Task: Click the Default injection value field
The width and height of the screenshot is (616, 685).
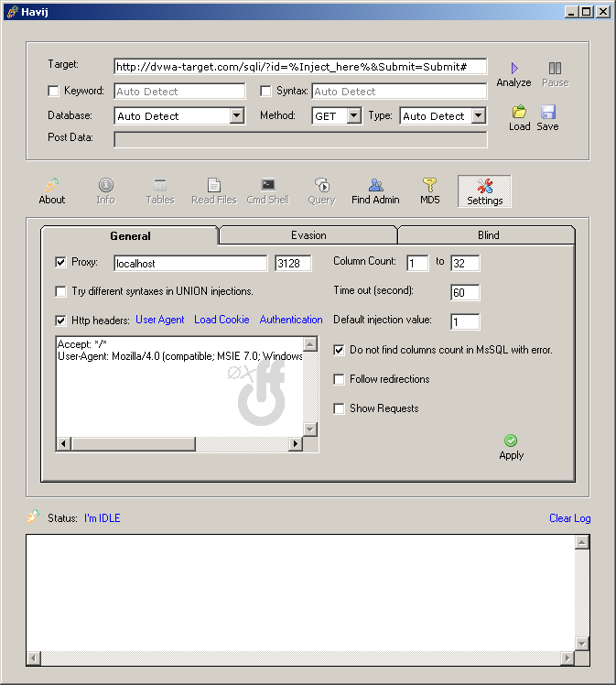Action: coord(465,322)
